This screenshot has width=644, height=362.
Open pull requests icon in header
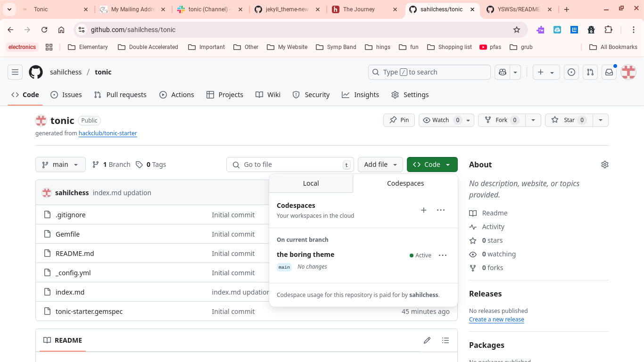tap(590, 72)
